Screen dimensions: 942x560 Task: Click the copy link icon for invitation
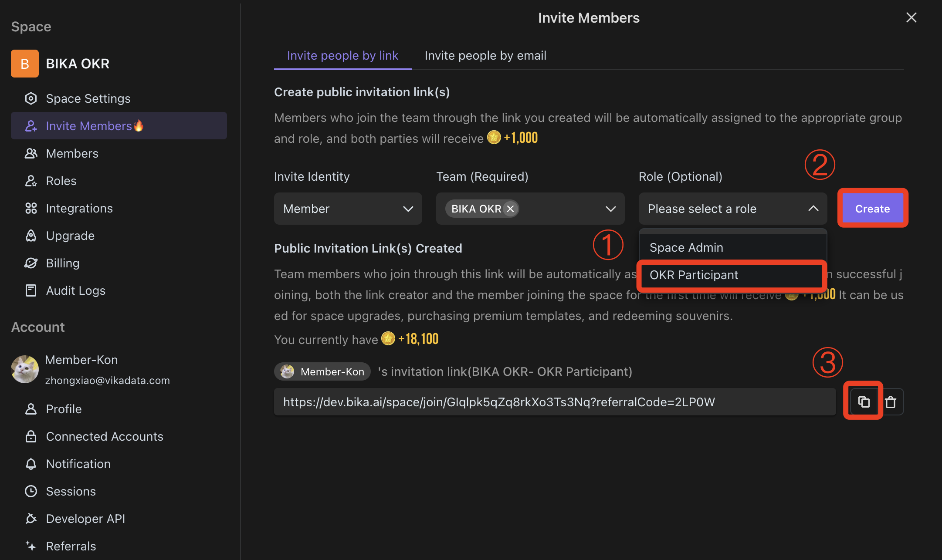tap(863, 401)
